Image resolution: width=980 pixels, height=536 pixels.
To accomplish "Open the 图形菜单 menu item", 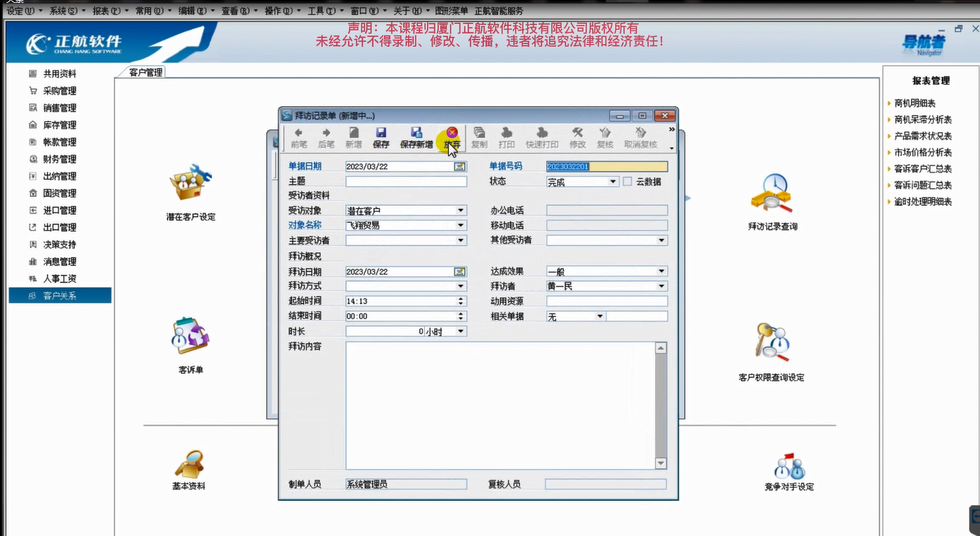I will (452, 11).
